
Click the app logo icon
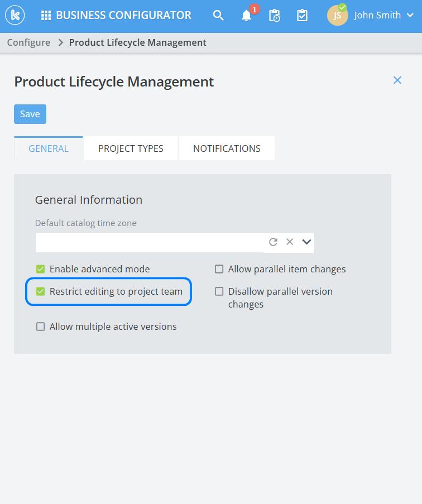pyautogui.click(x=16, y=16)
